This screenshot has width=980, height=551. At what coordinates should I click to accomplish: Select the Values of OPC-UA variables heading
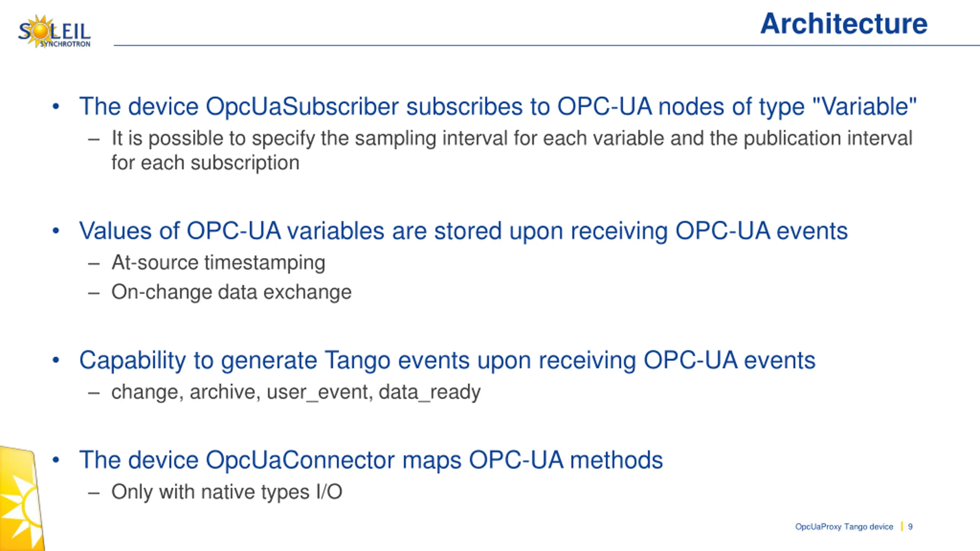(x=463, y=231)
